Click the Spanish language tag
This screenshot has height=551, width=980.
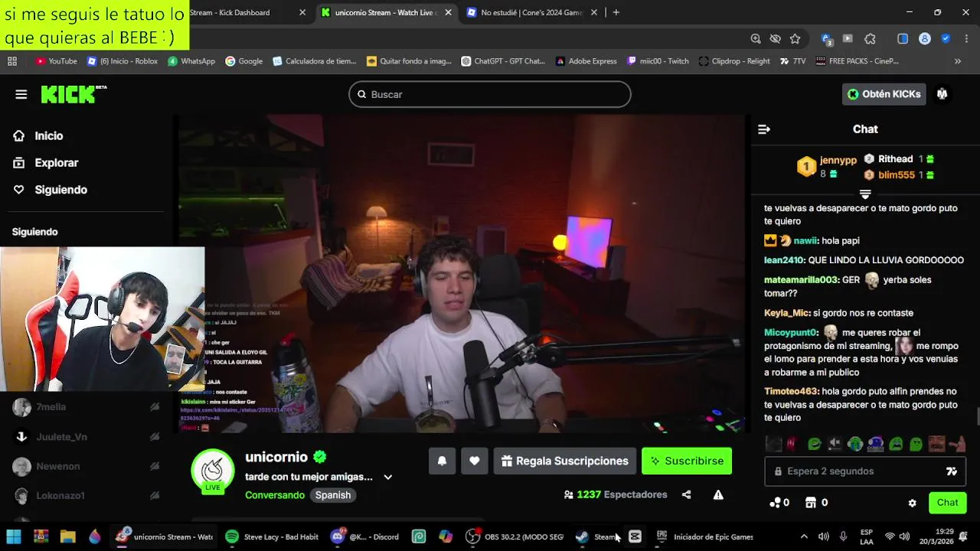coord(333,495)
